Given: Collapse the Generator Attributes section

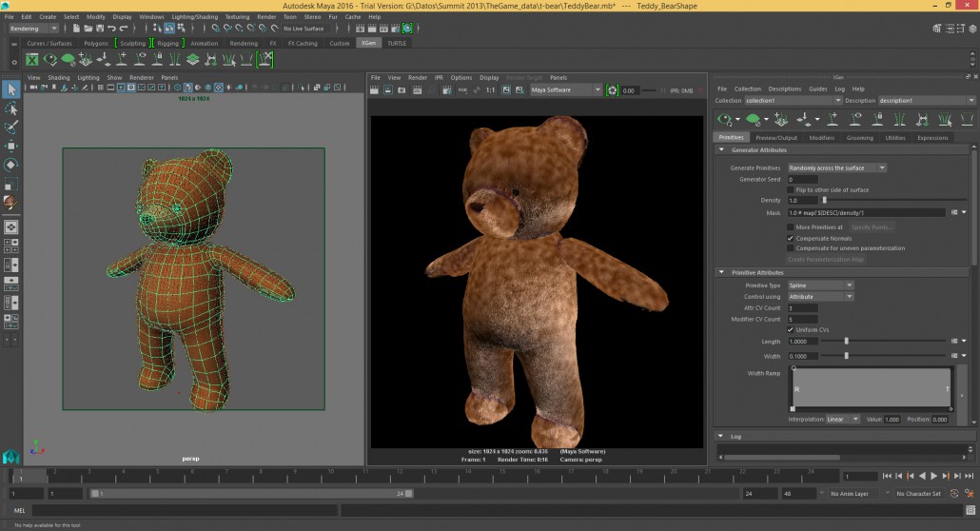Looking at the screenshot, I should (721, 150).
